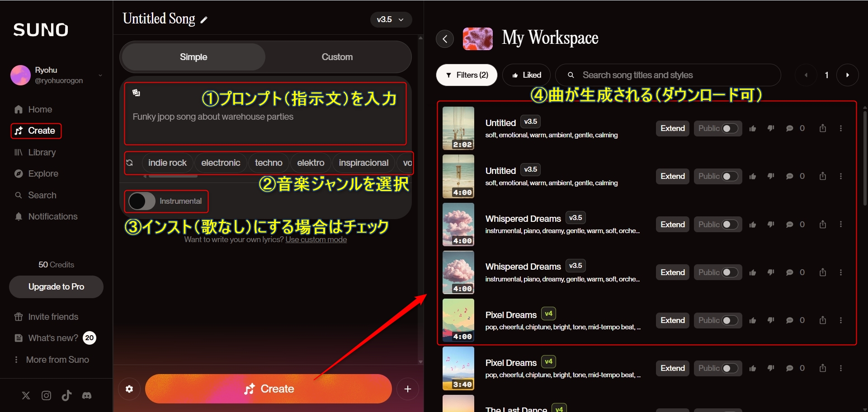The image size is (868, 412).
Task: Open Search in the sidebar
Action: tap(35, 195)
